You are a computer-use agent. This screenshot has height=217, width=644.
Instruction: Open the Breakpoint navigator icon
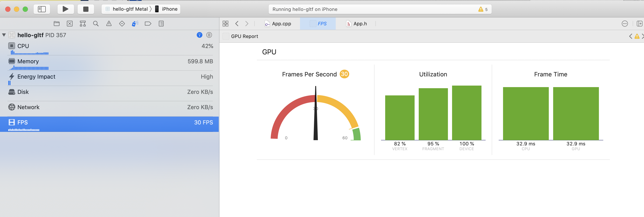point(148,24)
